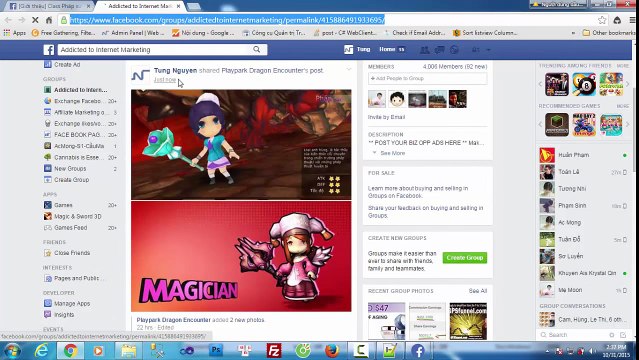Viewport: 639px width, 360px height.
Task: Open FileZilla from taskbar
Action: click(274, 351)
